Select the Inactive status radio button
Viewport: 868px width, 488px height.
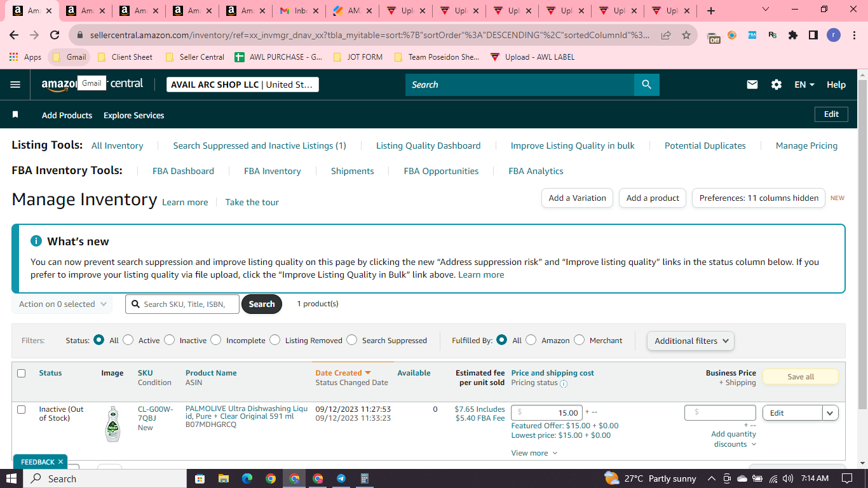coord(169,340)
